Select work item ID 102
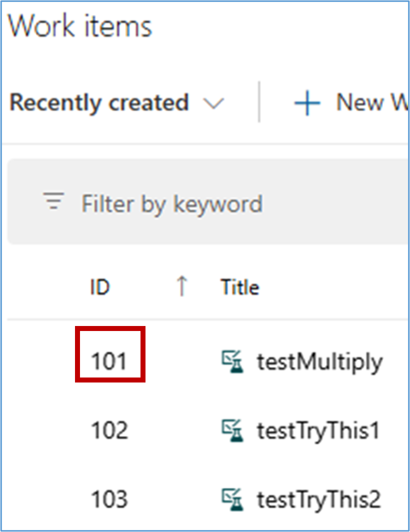 coord(109,430)
